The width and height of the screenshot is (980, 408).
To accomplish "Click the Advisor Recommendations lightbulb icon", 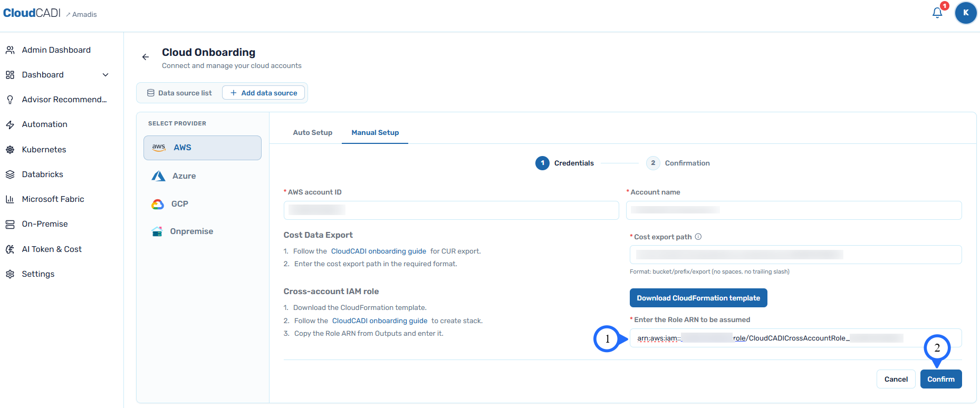I will click(10, 100).
